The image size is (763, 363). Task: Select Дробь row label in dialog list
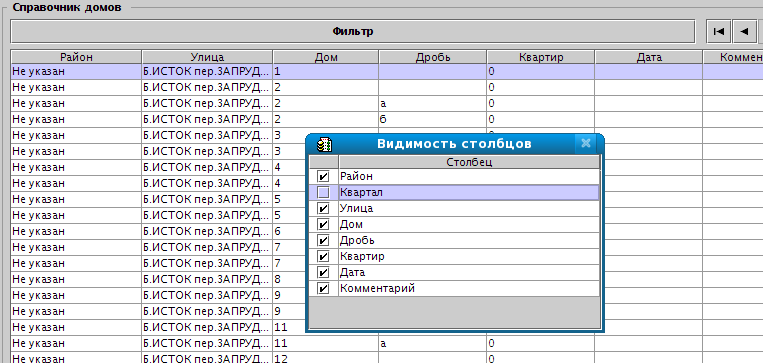coord(357,240)
